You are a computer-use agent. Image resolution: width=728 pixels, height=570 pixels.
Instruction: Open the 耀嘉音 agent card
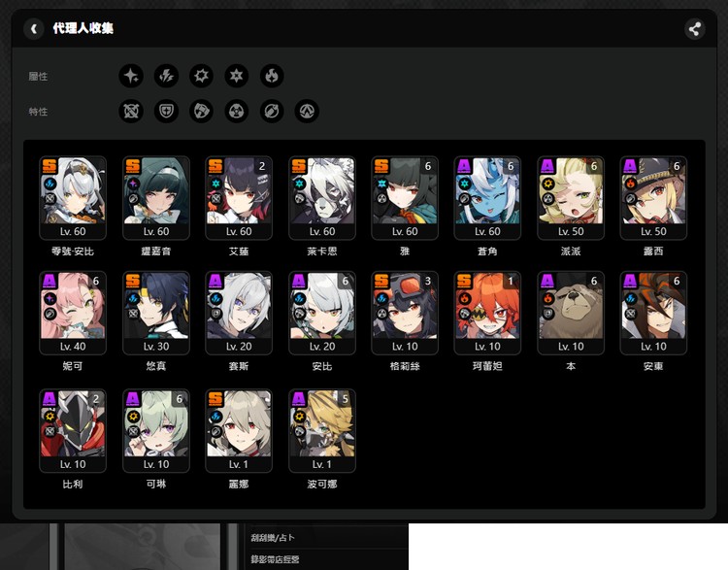156,198
